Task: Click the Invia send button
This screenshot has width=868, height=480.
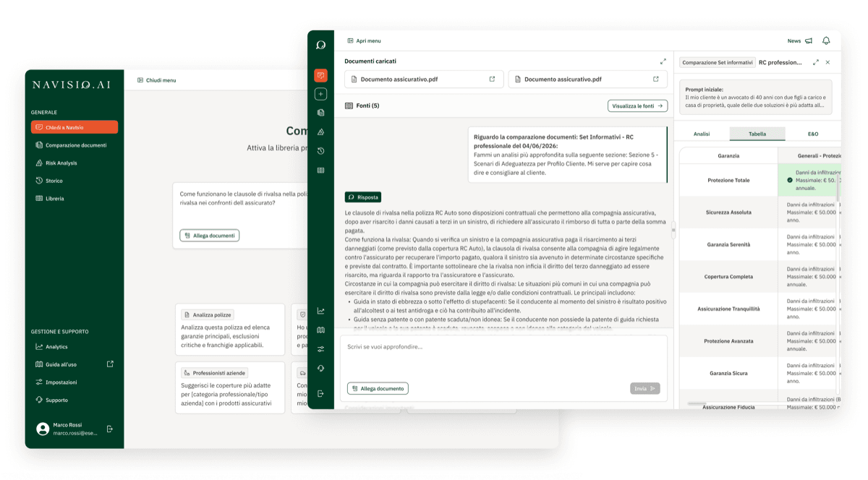Action: point(644,388)
